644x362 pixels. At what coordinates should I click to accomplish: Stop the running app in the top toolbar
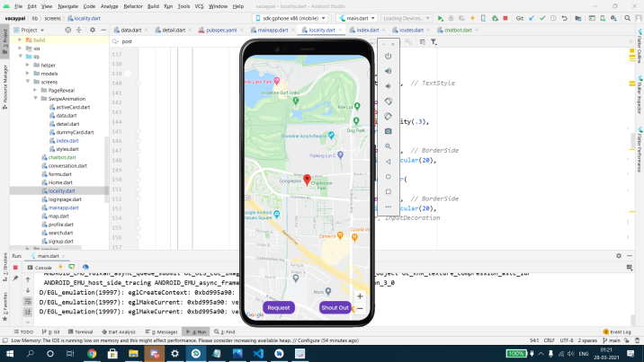click(505, 19)
